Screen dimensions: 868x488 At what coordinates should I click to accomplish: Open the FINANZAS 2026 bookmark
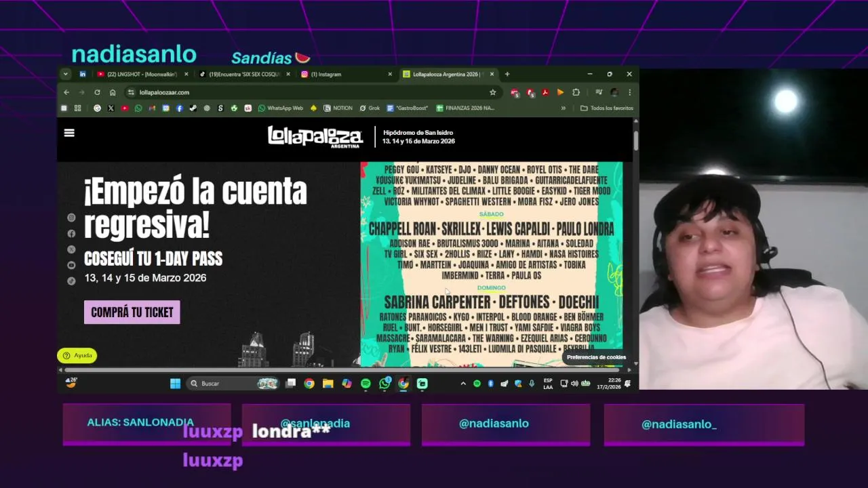click(x=465, y=108)
